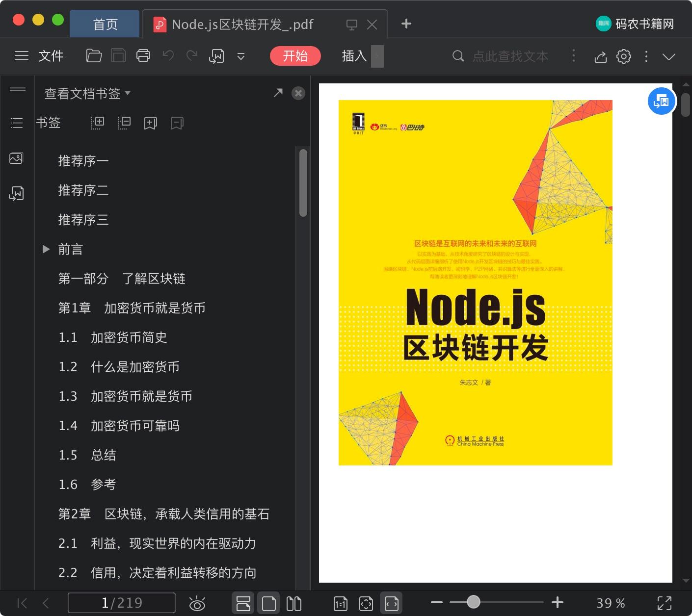Open the 码农书籍网 account button
The height and width of the screenshot is (616, 692).
[635, 24]
